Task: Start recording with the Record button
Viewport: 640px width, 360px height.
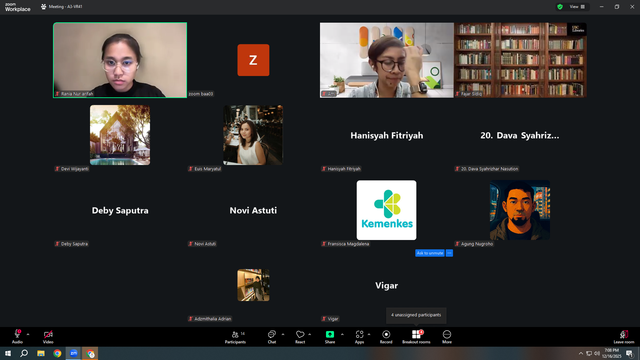Action: coord(386,337)
